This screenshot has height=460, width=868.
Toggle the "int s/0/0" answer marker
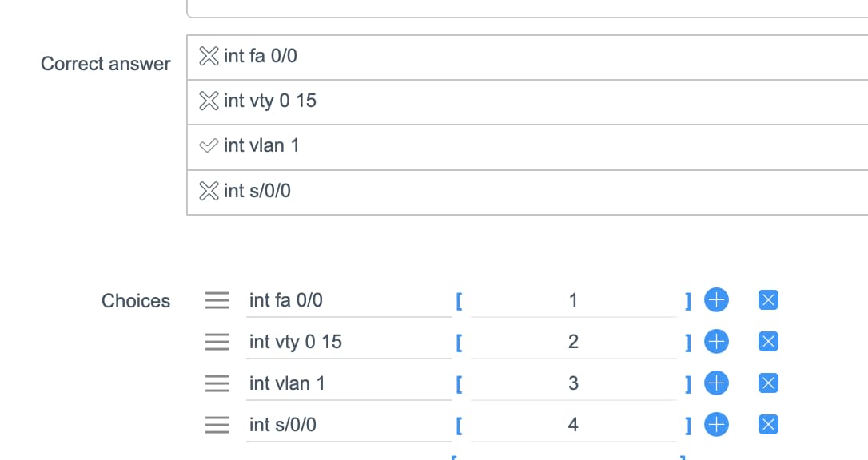[x=209, y=191]
